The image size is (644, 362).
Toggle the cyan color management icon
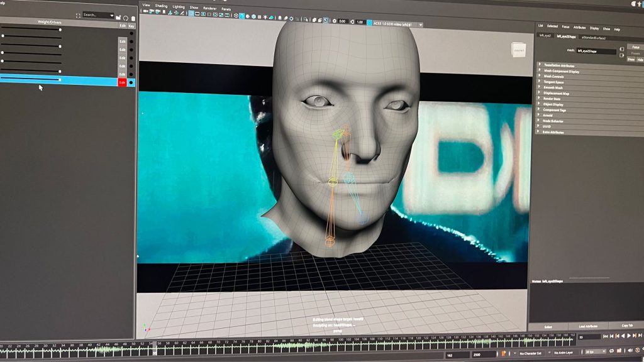tap(370, 23)
